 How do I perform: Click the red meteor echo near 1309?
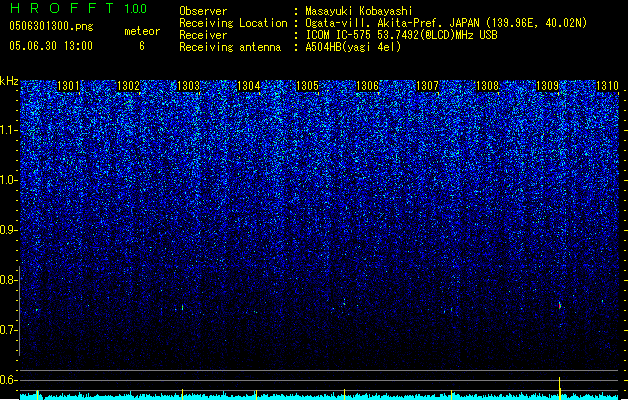560,306
